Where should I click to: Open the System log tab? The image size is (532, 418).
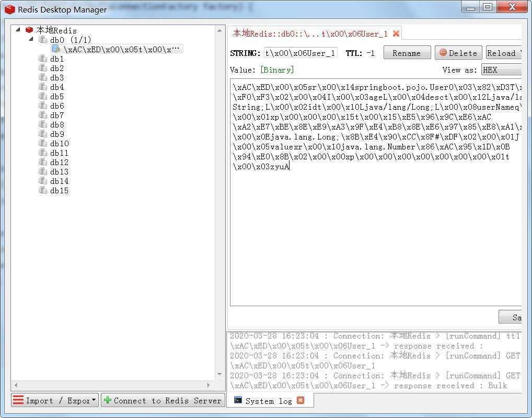tap(270, 401)
